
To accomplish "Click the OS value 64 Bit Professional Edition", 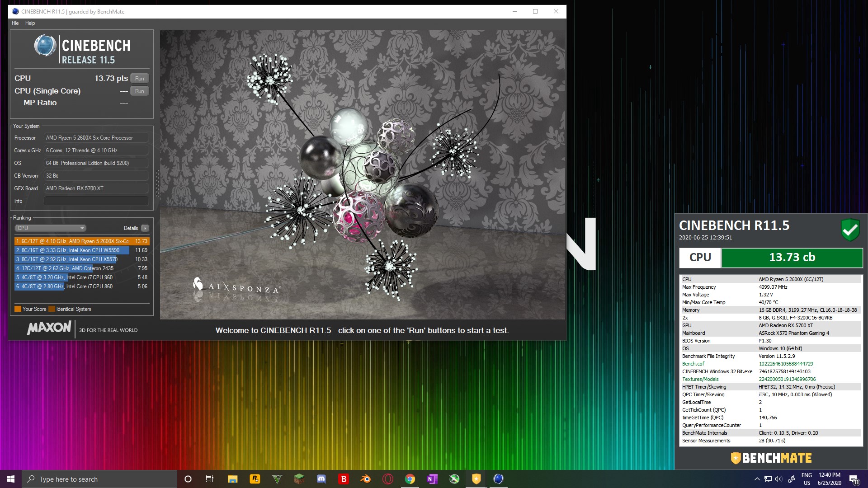I will pos(96,163).
